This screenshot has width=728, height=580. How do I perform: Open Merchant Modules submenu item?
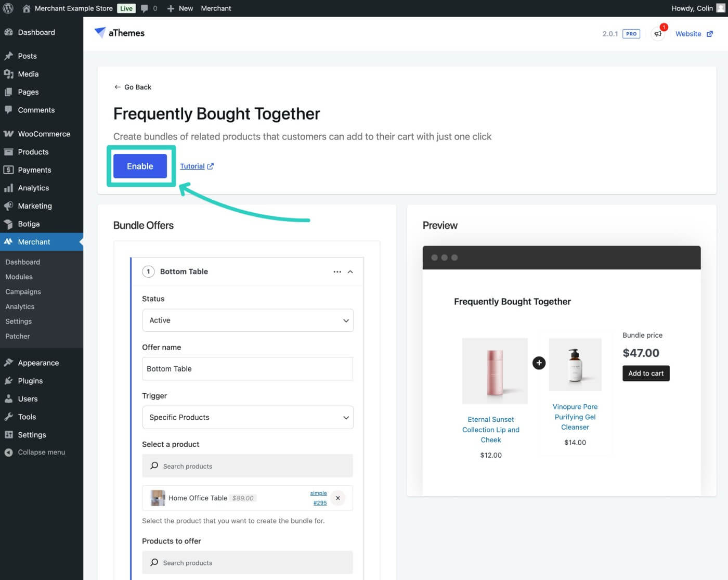pos(19,277)
